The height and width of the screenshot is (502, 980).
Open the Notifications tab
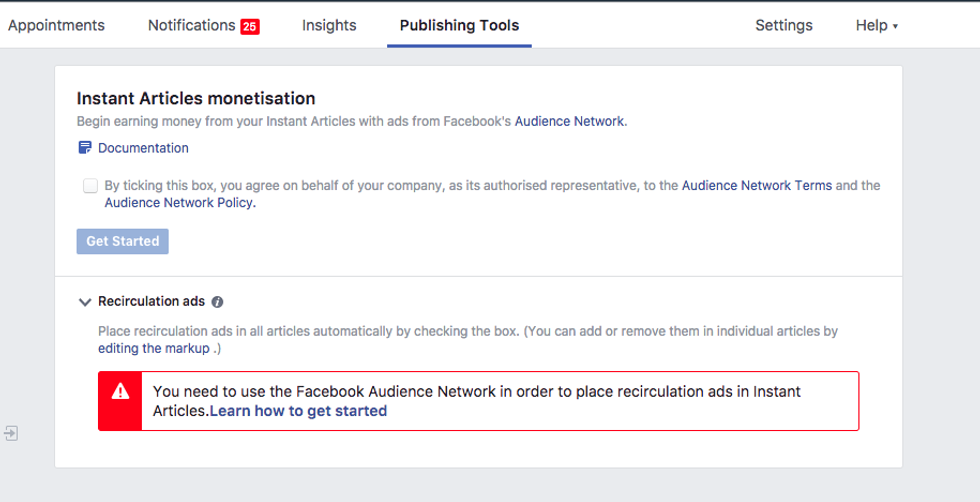[x=191, y=26]
